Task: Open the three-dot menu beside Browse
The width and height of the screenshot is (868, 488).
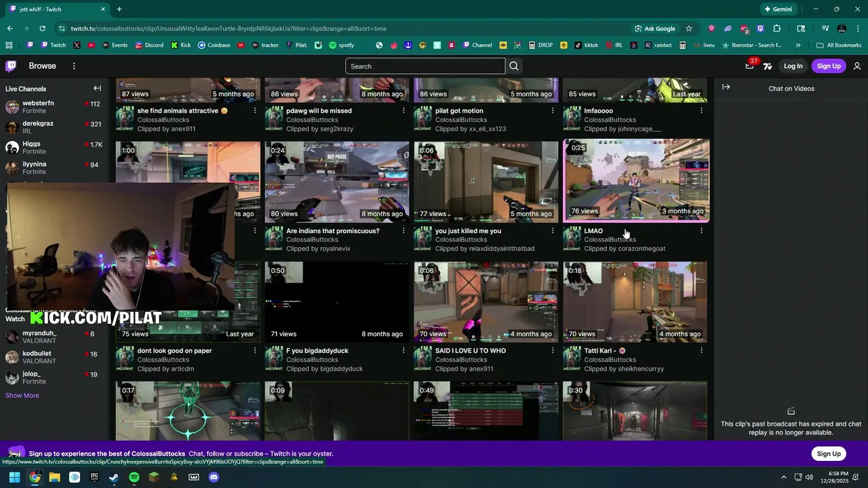Action: [74, 66]
